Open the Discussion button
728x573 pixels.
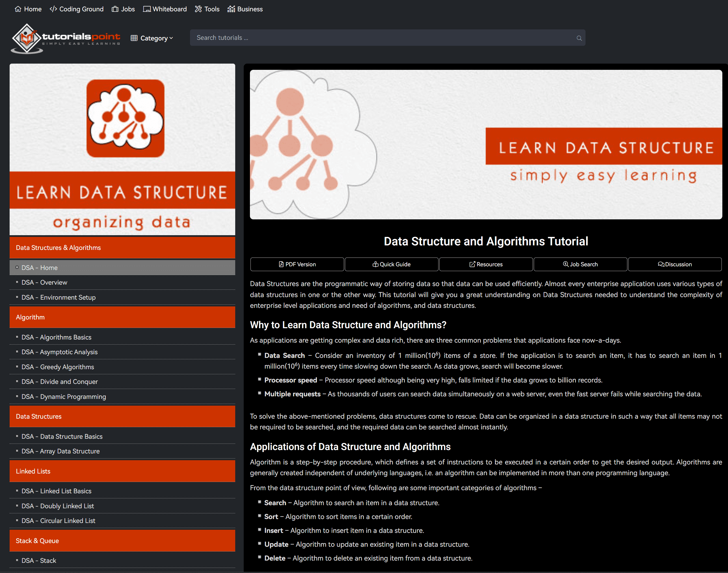tap(674, 264)
